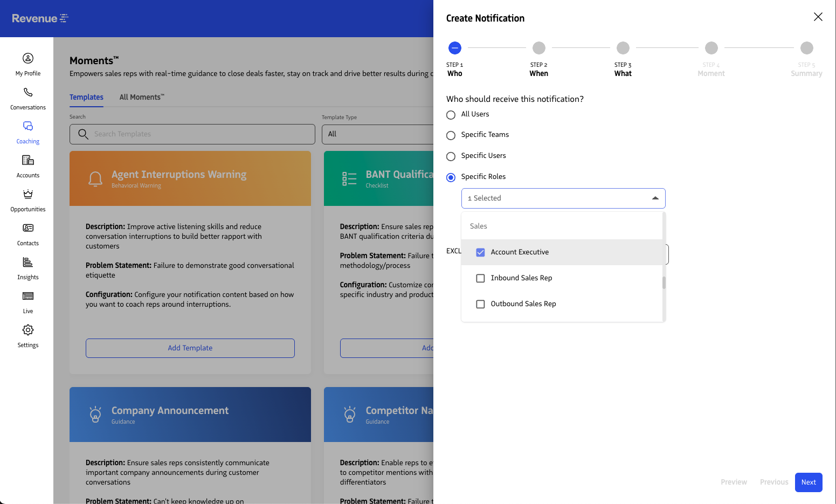The height and width of the screenshot is (504, 836).
Task: Select the Templates tab
Action: 86,97
